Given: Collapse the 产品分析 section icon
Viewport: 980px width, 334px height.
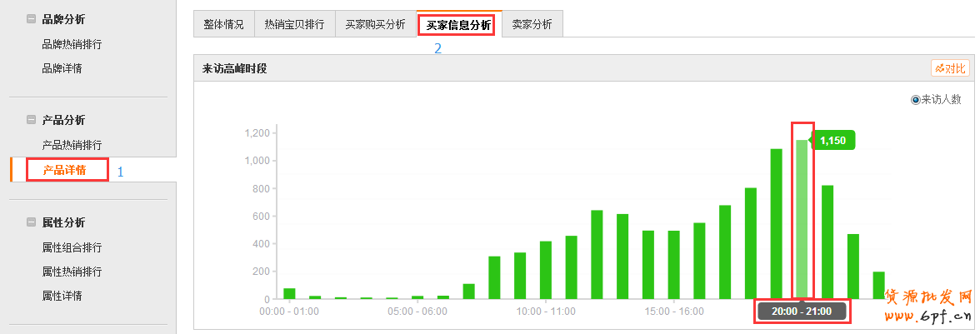Looking at the screenshot, I should (x=31, y=121).
